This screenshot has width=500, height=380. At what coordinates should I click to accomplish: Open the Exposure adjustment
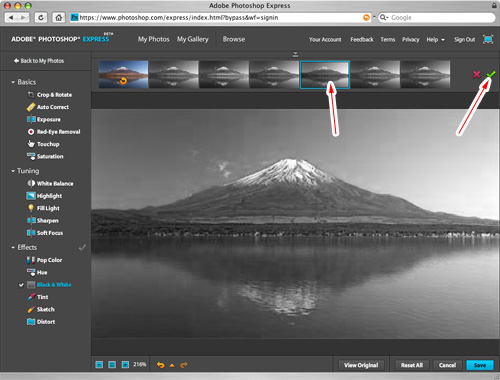coord(44,119)
